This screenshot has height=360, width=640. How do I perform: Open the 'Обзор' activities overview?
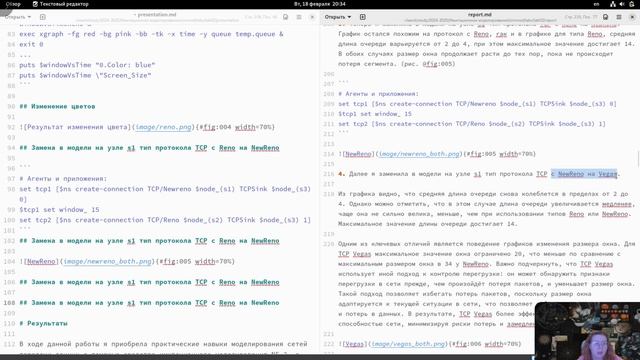point(13,4)
